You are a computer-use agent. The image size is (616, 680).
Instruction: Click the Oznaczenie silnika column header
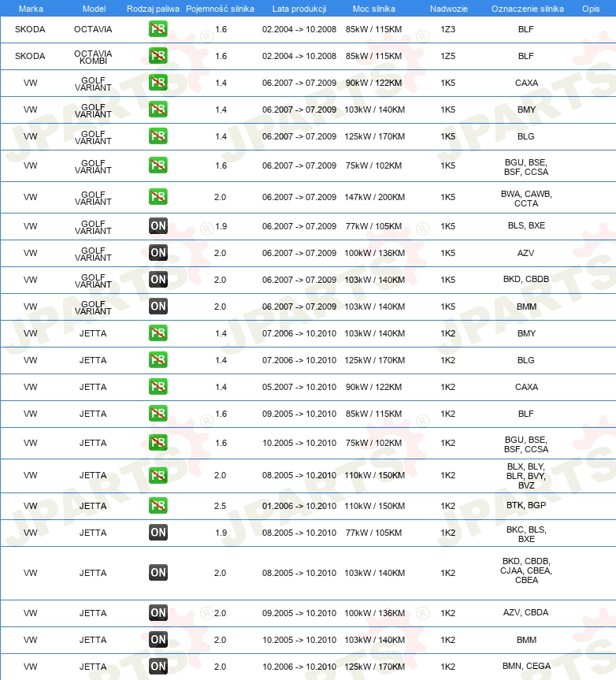click(x=528, y=9)
